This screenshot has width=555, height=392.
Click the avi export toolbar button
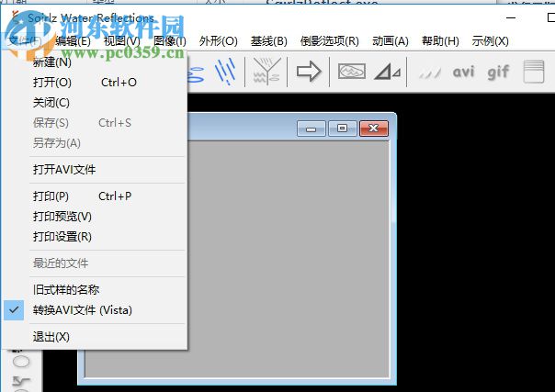coord(463,73)
